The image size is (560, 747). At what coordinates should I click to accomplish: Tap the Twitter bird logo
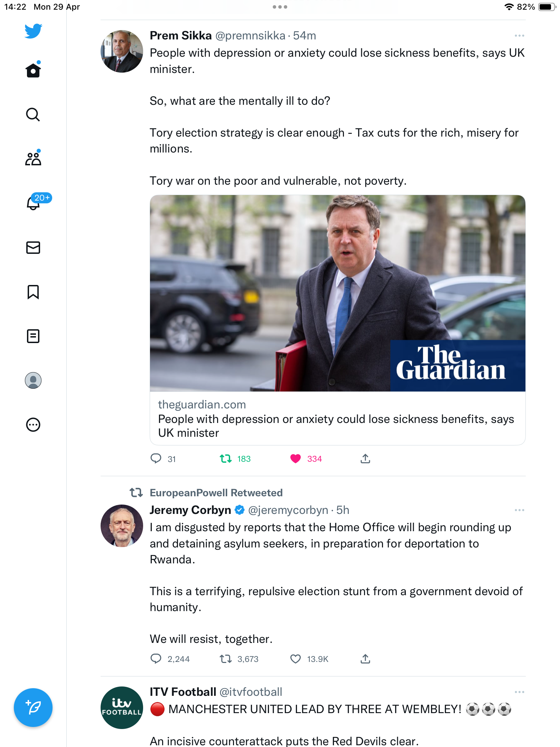pos(33,31)
